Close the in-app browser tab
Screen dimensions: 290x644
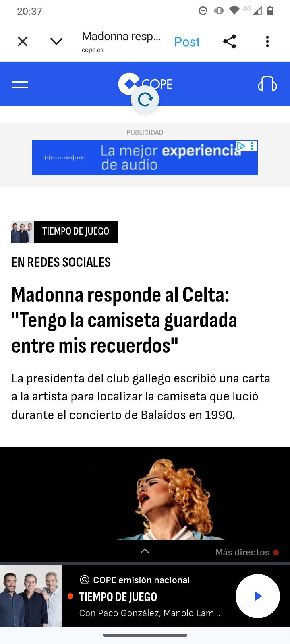click(23, 41)
